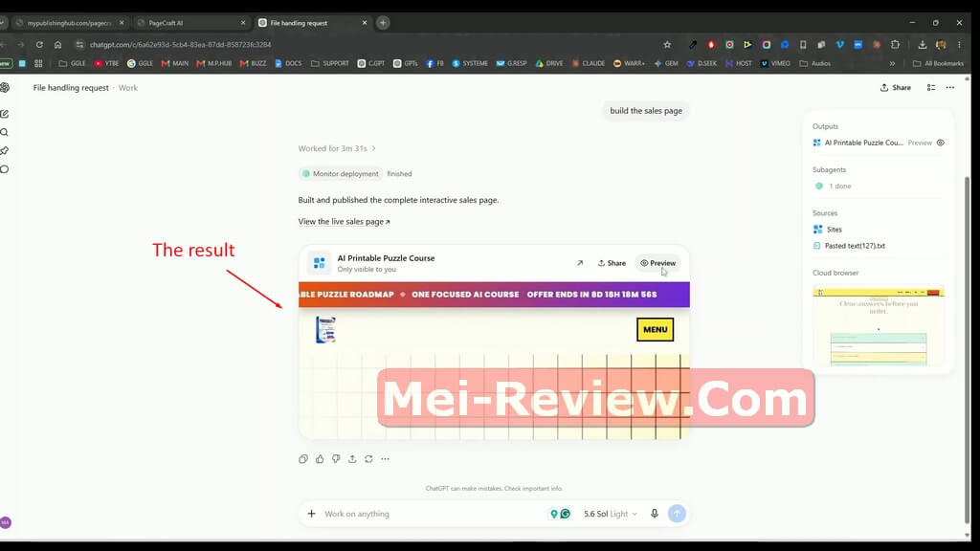Open the Pasted text(127).txt source
Image resolution: width=980 pixels, height=551 pixels.
[x=849, y=246]
